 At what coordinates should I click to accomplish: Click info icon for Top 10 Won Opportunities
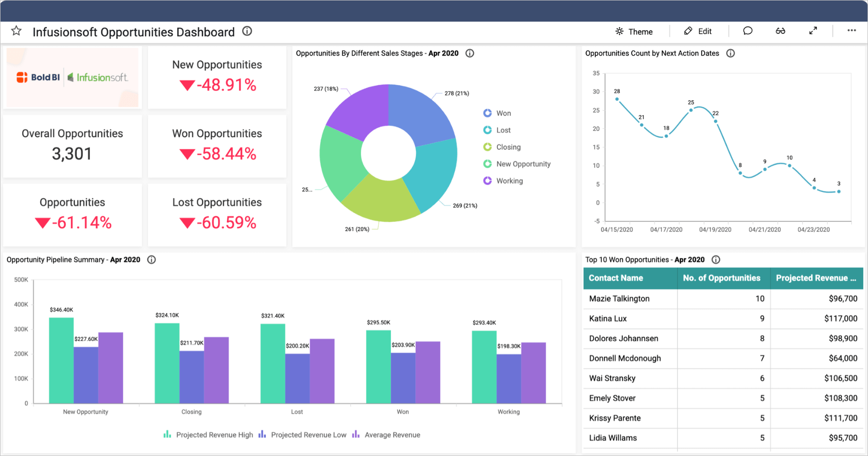pos(716,260)
